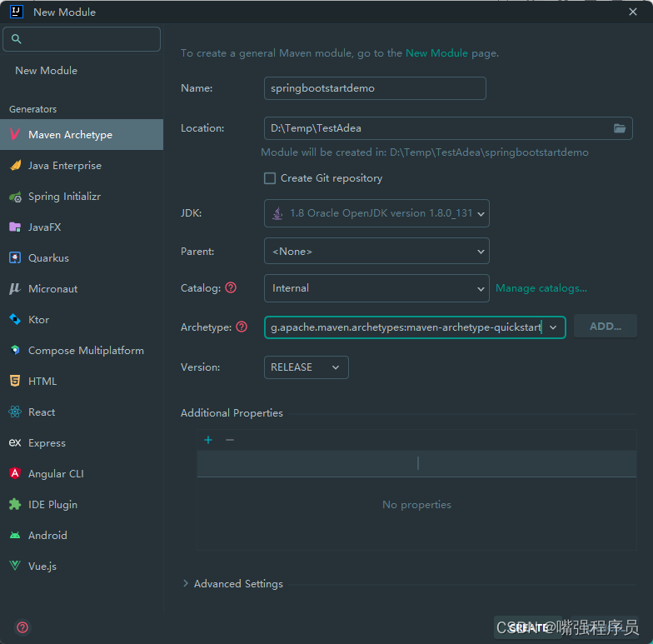This screenshot has height=644, width=653.
Task: Focus the generator search box
Action: 82,39
